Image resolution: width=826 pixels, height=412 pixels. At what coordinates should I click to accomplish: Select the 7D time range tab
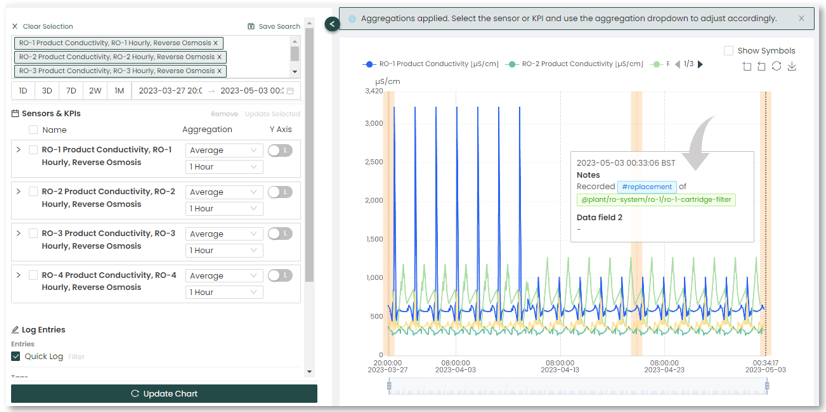71,91
